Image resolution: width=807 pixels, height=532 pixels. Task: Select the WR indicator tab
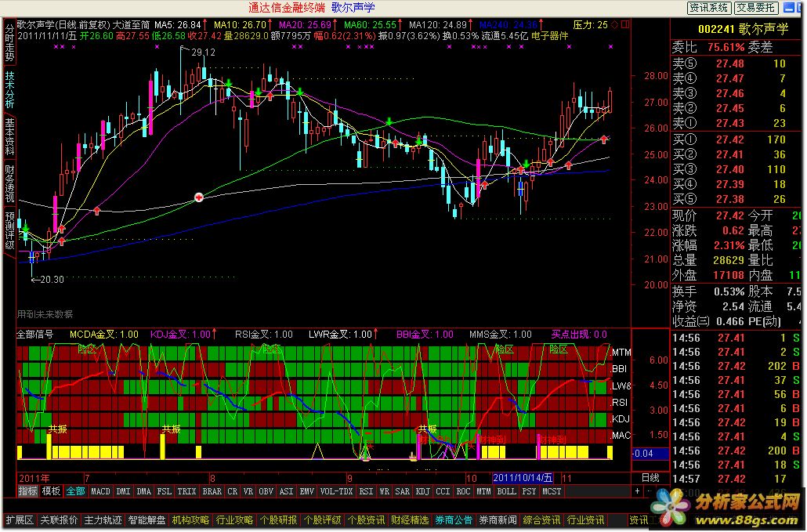tap(384, 491)
